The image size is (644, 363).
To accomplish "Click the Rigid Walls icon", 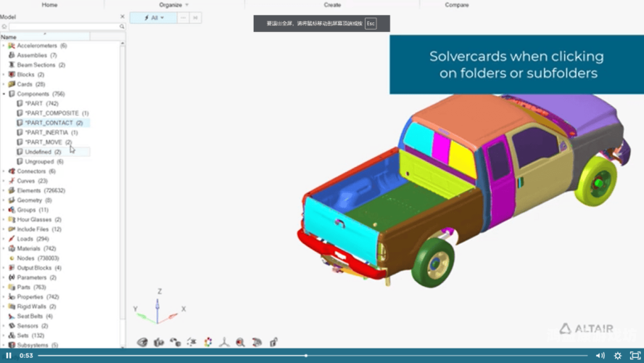I will (x=12, y=306).
